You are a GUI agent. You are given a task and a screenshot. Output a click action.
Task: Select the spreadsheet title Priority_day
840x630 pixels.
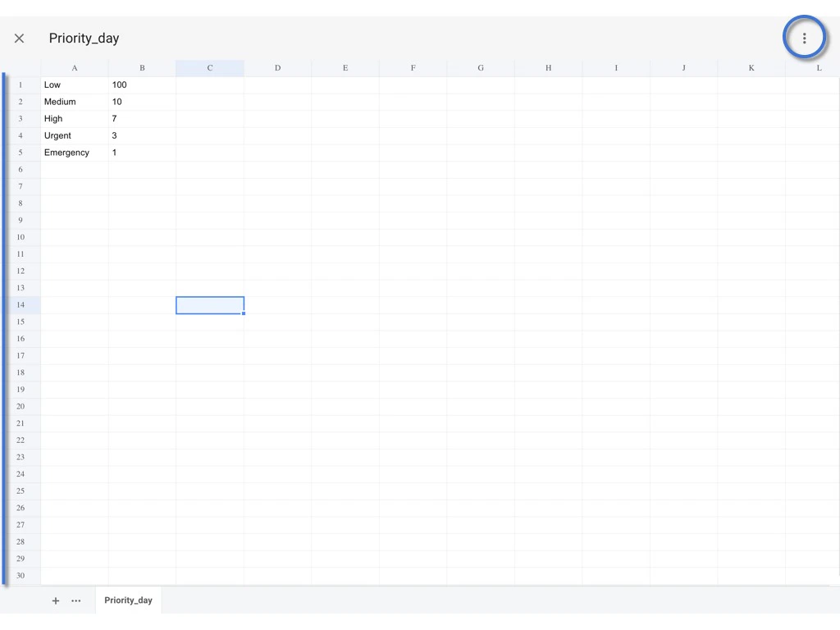[x=84, y=38]
